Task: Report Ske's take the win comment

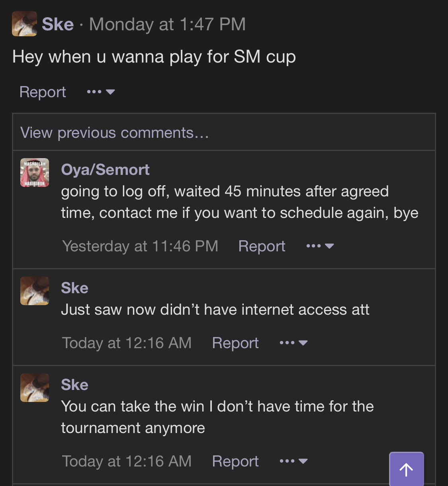Action: tap(235, 461)
